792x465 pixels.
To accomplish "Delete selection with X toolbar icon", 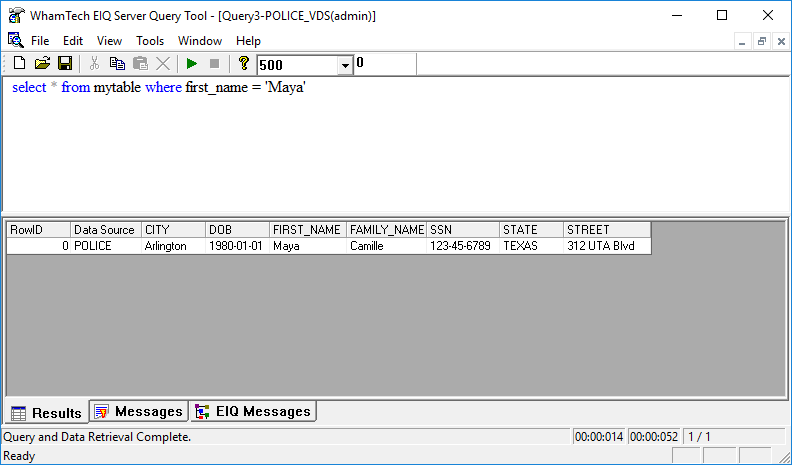I will point(163,63).
